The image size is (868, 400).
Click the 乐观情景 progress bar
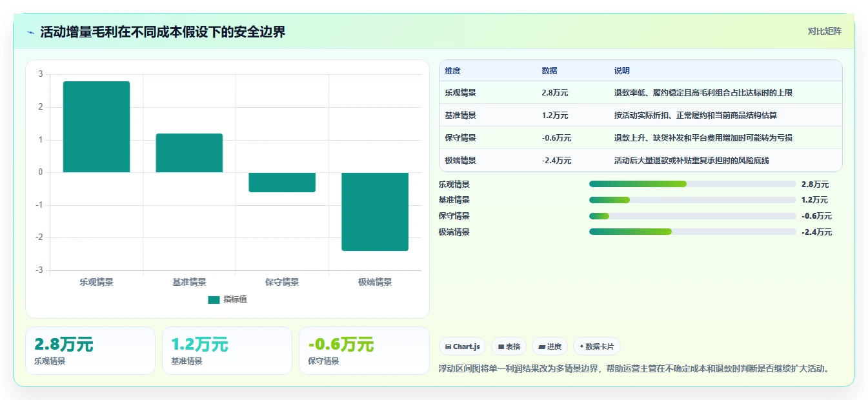pos(692,184)
